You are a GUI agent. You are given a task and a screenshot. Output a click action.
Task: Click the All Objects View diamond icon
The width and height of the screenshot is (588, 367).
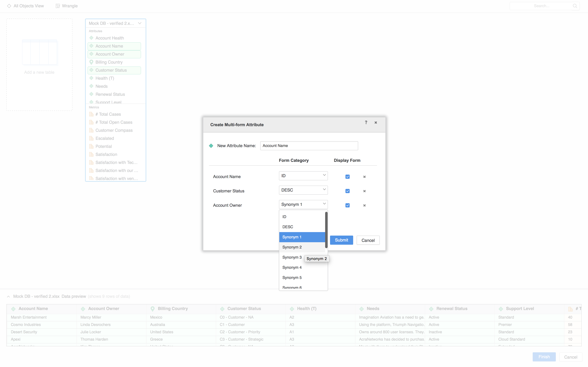tap(9, 6)
